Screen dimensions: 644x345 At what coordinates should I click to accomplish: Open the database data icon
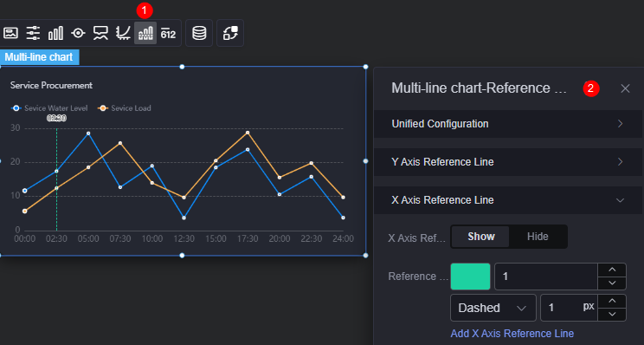click(199, 33)
